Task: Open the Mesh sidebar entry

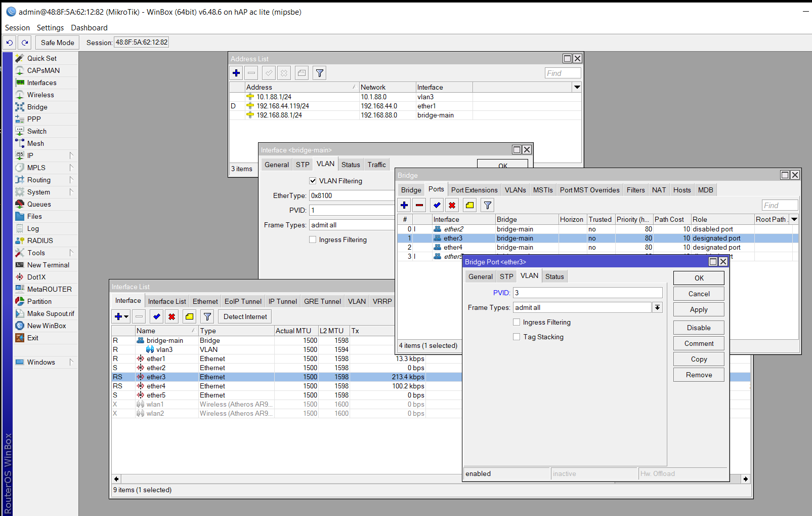Action: 35,143
